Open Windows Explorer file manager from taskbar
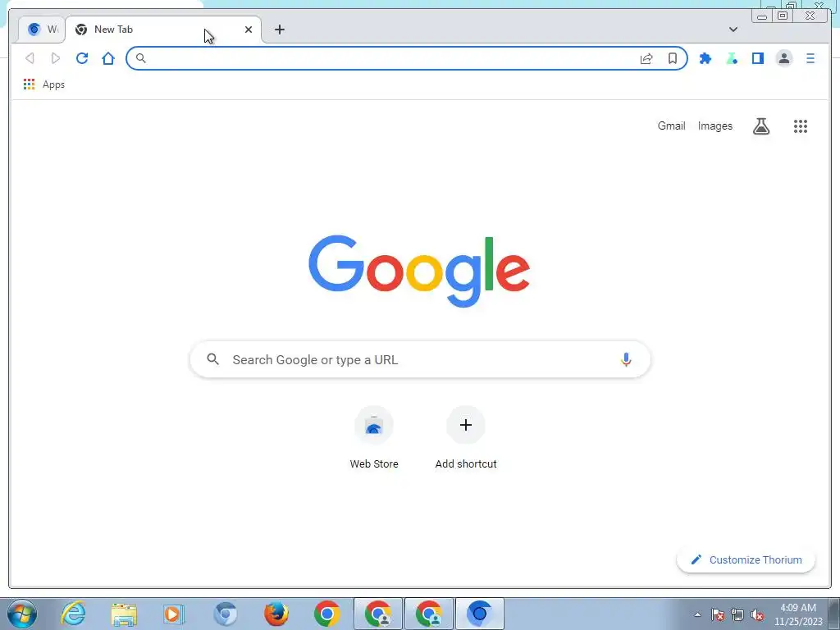This screenshot has height=630, width=840. click(124, 614)
